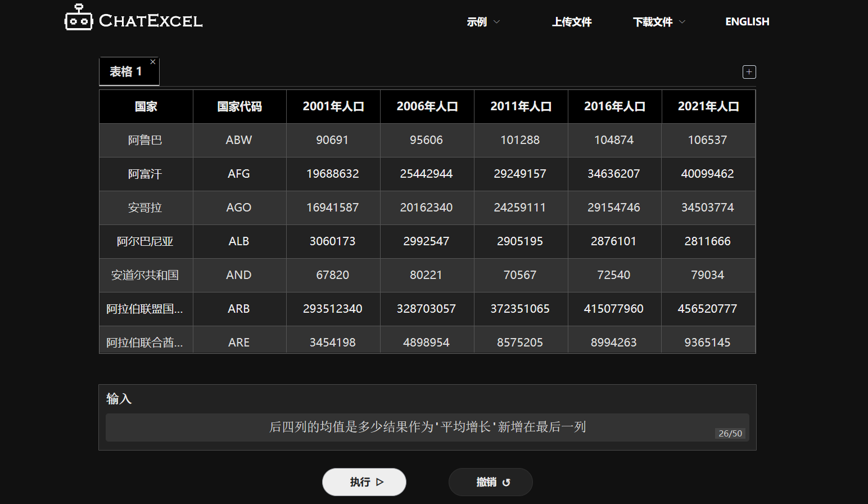The width and height of the screenshot is (868, 504).
Task: Click the 国家 column header
Action: click(x=146, y=106)
